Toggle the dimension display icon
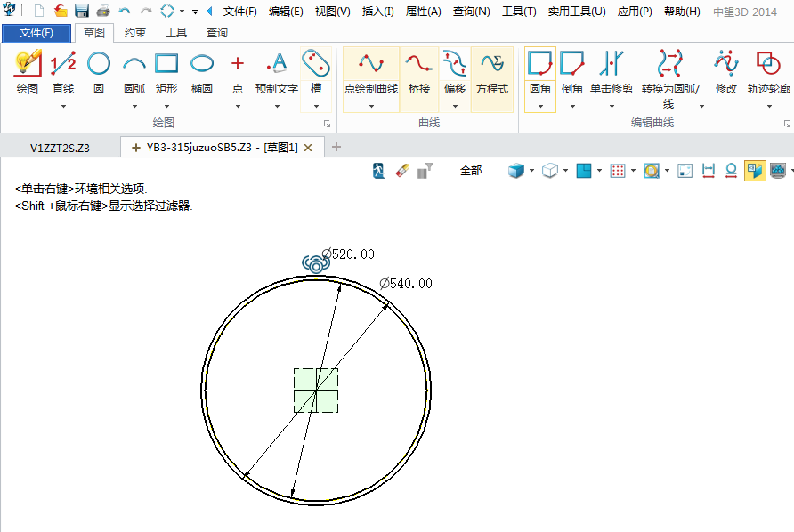 pyautogui.click(x=709, y=170)
